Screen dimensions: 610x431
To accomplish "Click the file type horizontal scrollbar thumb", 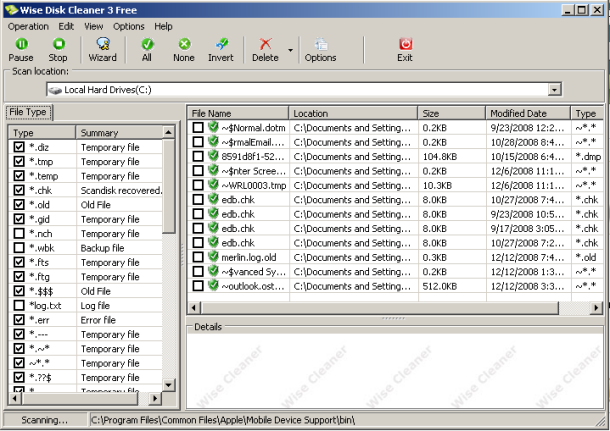I will coord(80,398).
